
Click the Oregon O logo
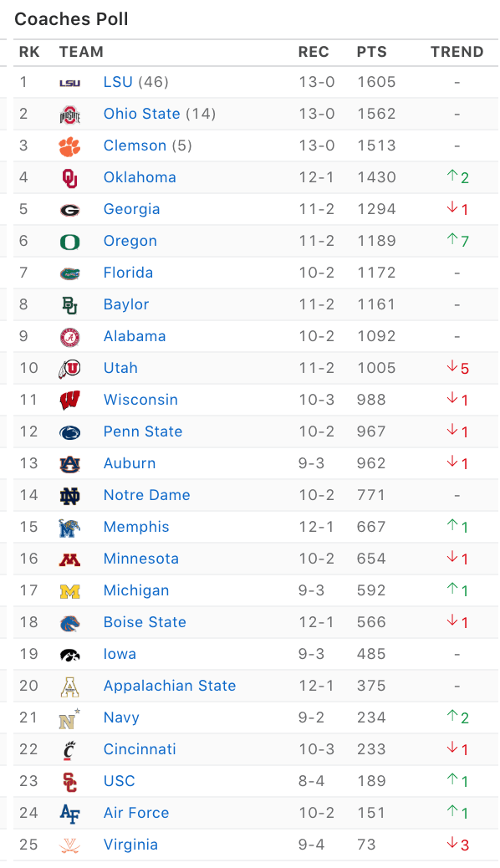point(69,242)
